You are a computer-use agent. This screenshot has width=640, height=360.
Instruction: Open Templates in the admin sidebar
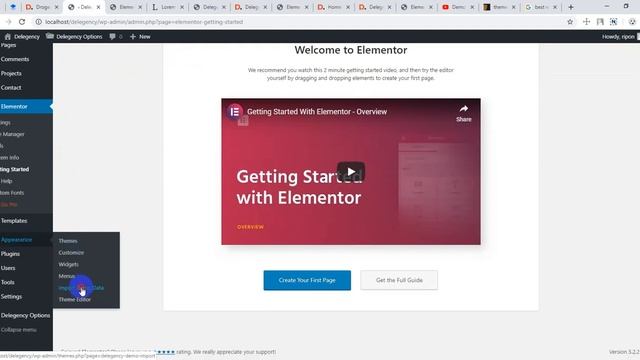(14, 220)
